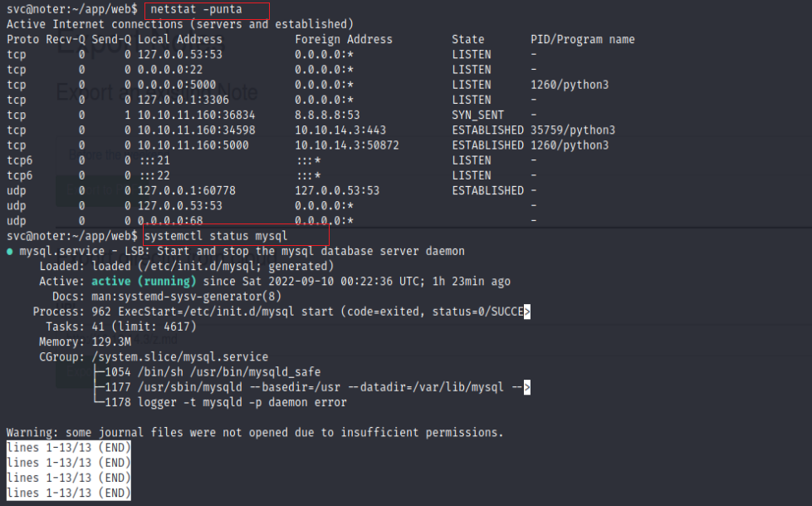Select the 35759/python3 process entry
The image size is (812, 506).
(x=570, y=130)
